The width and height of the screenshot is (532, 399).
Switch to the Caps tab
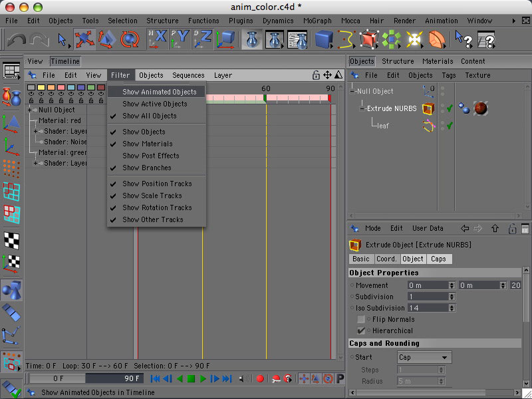(438, 259)
